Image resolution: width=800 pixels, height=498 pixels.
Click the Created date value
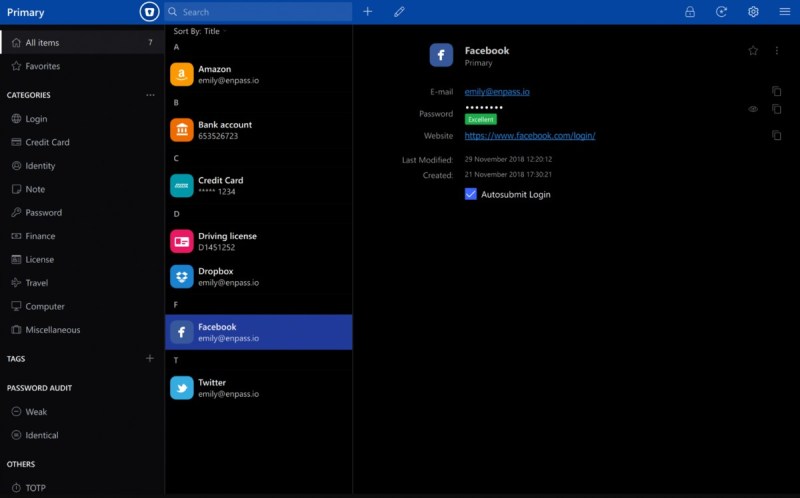[508, 175]
